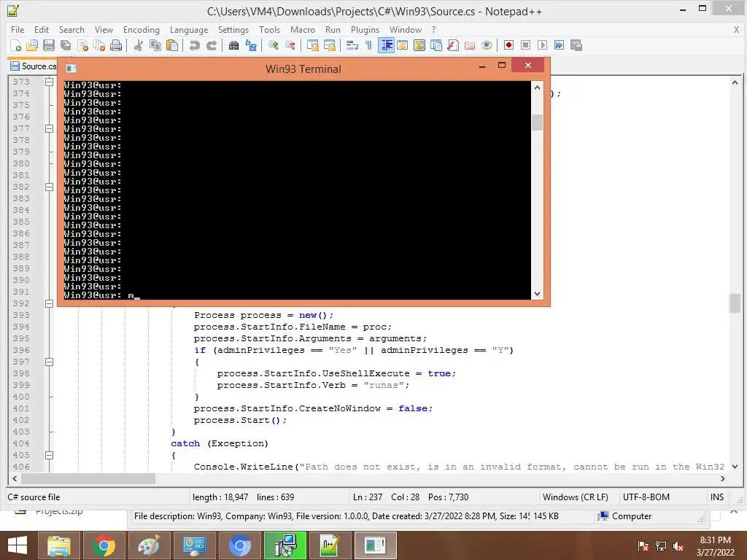Start macro recording with red dot
This screenshot has width=747, height=560.
(508, 45)
